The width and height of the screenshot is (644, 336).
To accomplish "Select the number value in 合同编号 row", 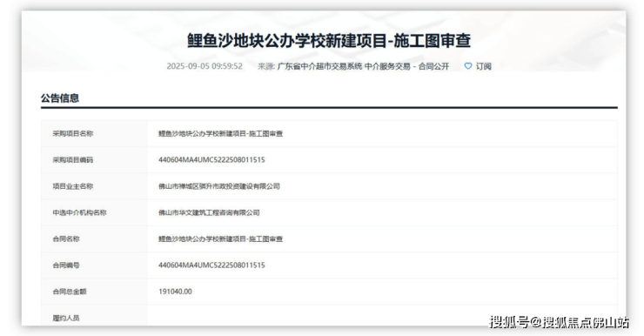I will point(211,265).
